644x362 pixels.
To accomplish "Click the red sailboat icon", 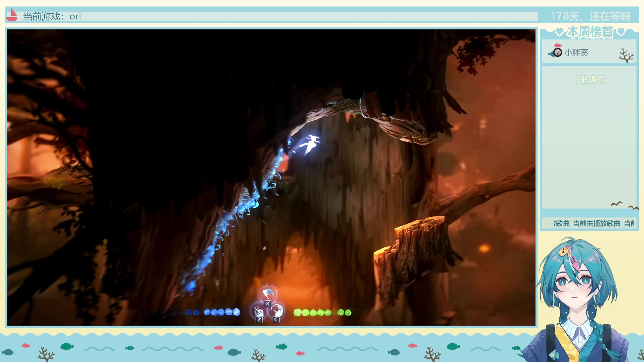I will tap(12, 15).
